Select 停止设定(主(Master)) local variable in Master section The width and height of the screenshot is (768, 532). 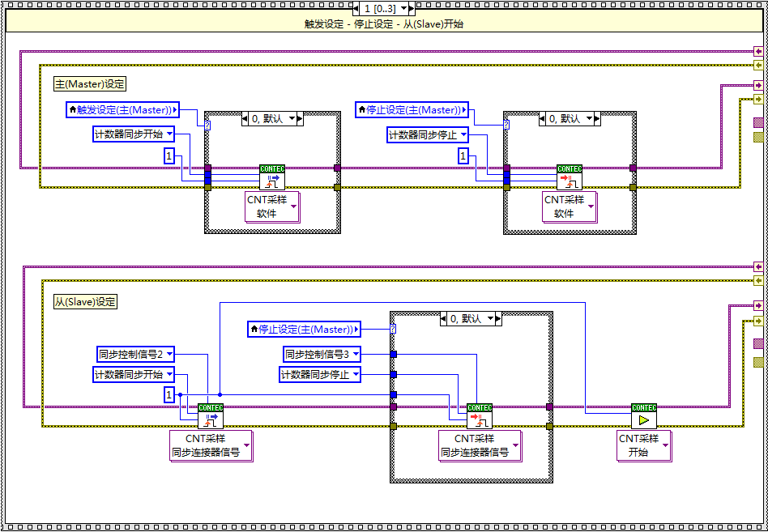pyautogui.click(x=412, y=110)
